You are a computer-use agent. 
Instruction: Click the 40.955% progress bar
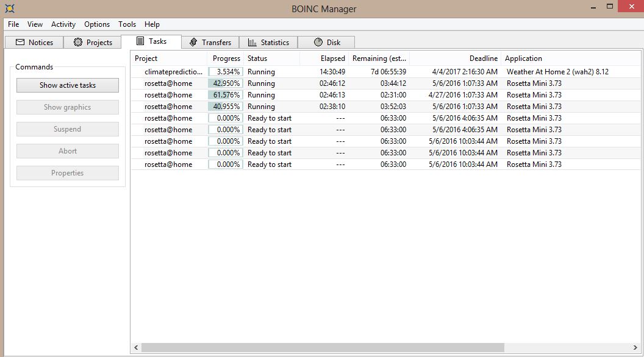[226, 106]
